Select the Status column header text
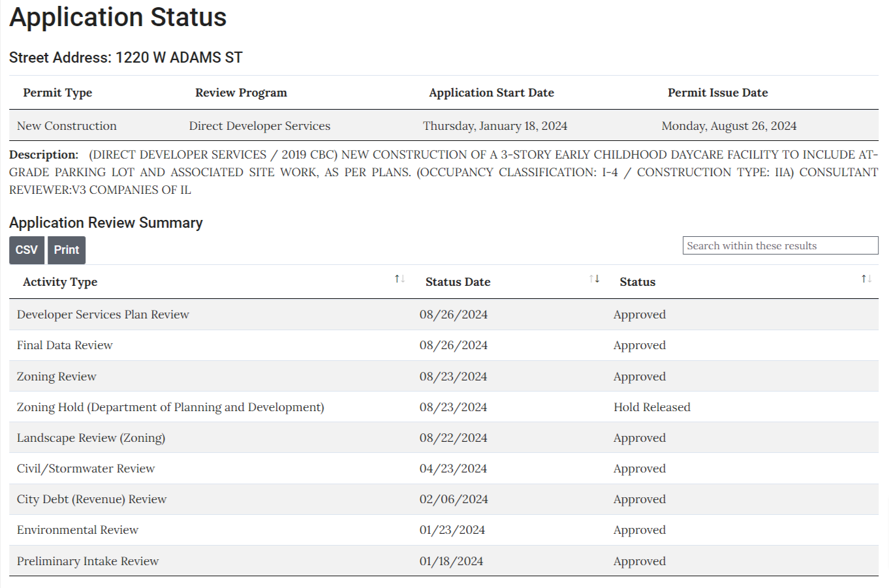 [x=637, y=282]
